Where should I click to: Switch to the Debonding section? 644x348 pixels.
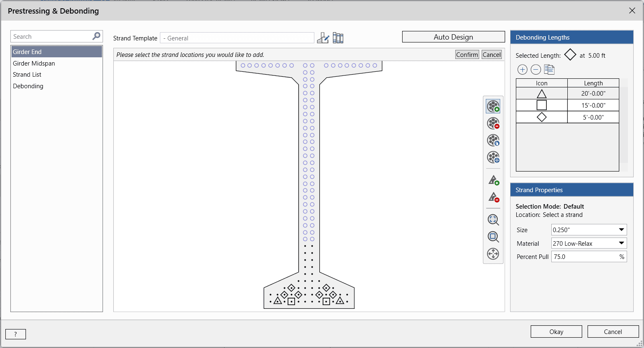(28, 86)
